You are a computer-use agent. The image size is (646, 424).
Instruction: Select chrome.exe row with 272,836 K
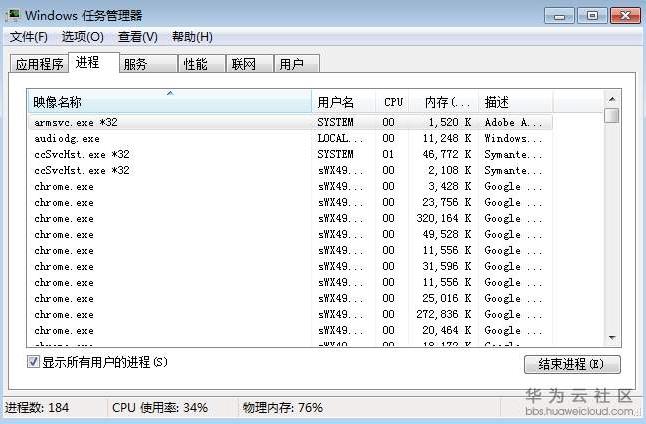point(290,314)
